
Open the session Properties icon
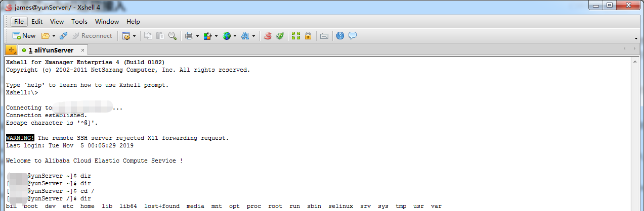126,36
